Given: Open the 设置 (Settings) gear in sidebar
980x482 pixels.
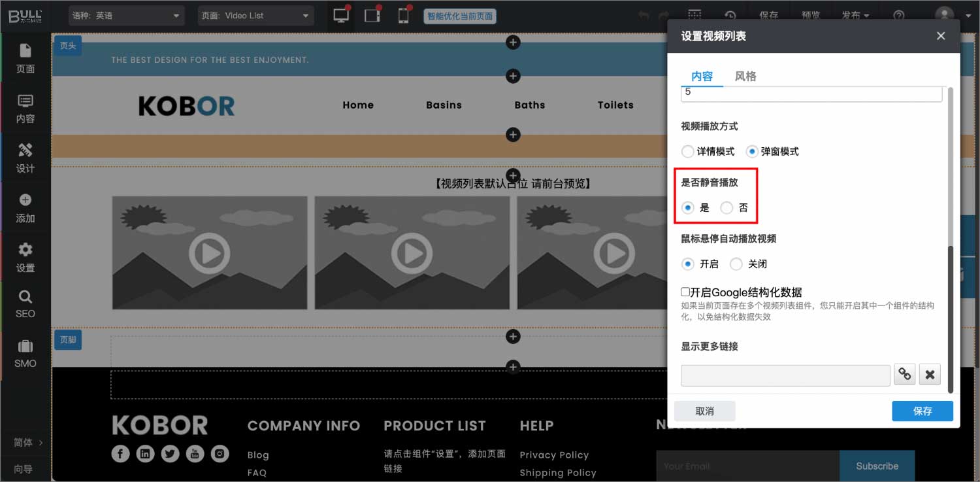Looking at the screenshot, I should (x=25, y=258).
